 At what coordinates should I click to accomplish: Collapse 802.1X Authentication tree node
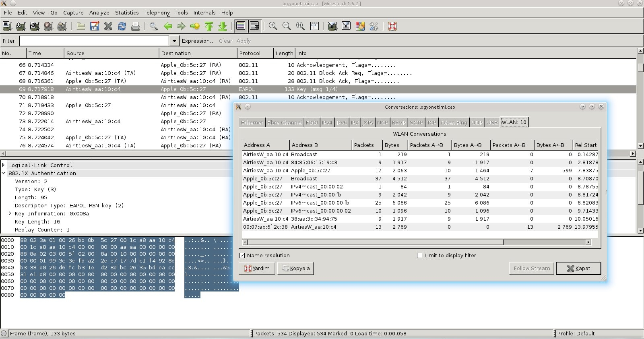point(4,173)
